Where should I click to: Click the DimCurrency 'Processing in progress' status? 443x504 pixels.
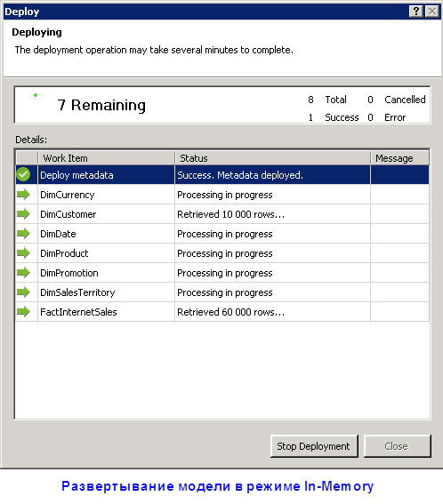coord(272,195)
